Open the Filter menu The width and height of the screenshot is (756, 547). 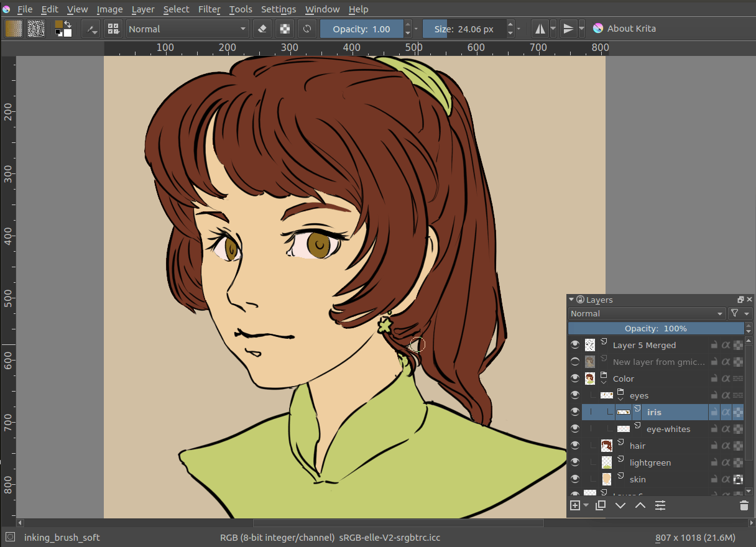point(209,9)
